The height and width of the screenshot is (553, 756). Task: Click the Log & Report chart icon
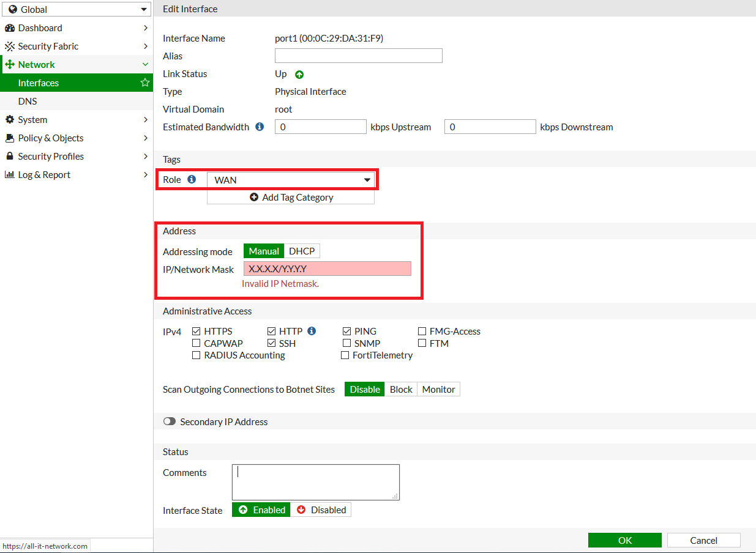pyautogui.click(x=10, y=175)
